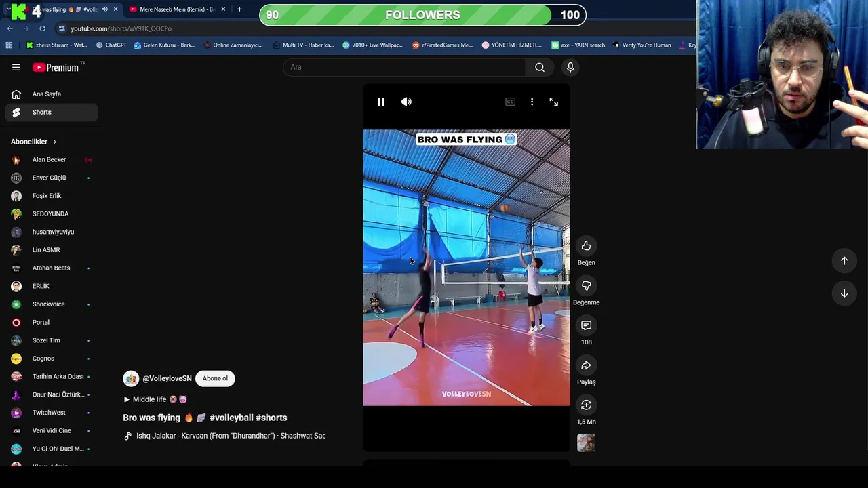This screenshot has height=488, width=868.
Task: Subscribe using Abone ol button
Action: click(x=215, y=378)
